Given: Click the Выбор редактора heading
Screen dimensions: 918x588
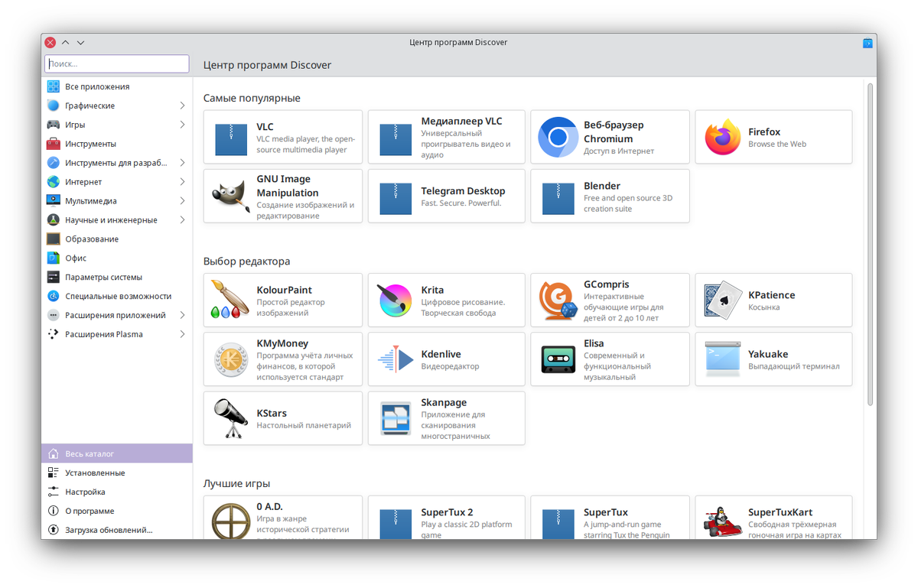Looking at the screenshot, I should pyautogui.click(x=246, y=261).
